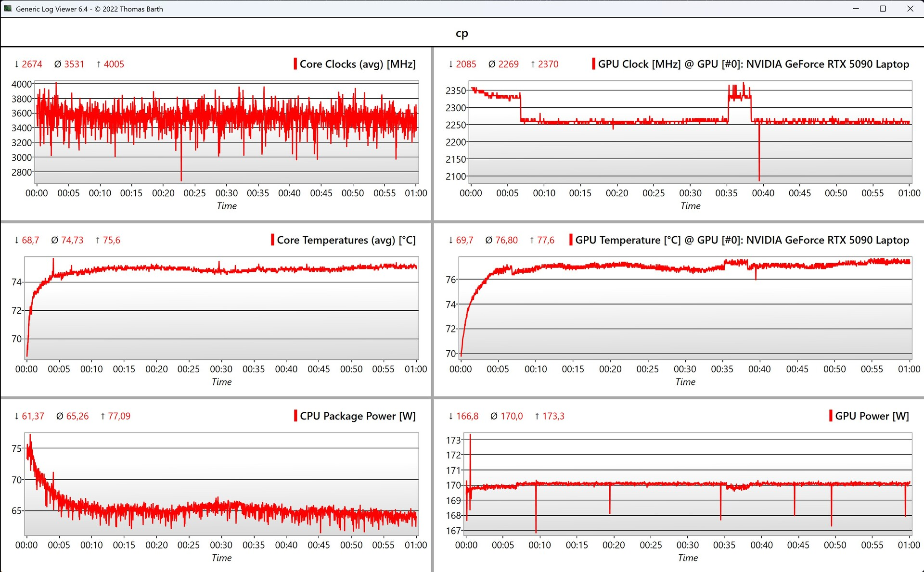Click the GPU Temperature maximum value 77,6

pyautogui.click(x=545, y=240)
